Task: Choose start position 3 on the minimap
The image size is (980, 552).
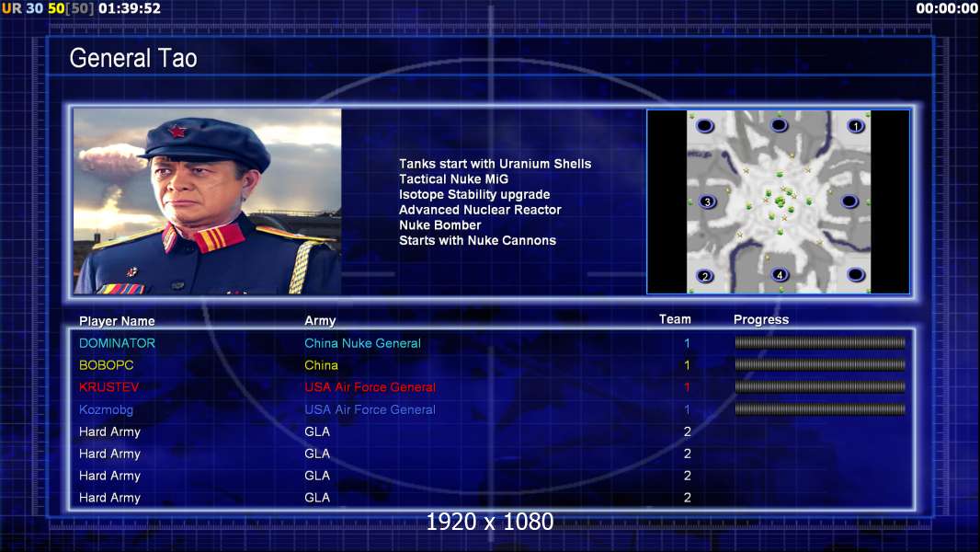Action: pos(707,201)
